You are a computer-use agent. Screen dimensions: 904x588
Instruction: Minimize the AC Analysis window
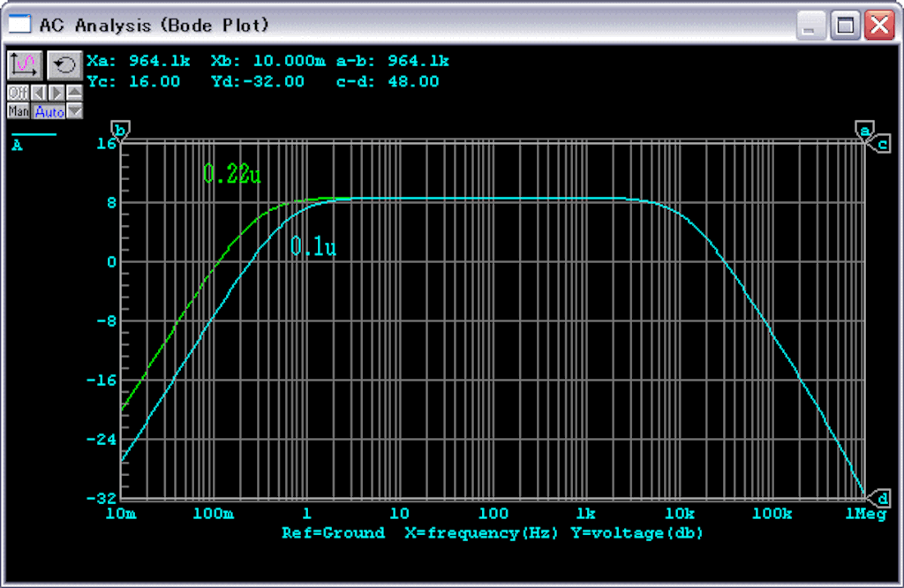coord(810,26)
